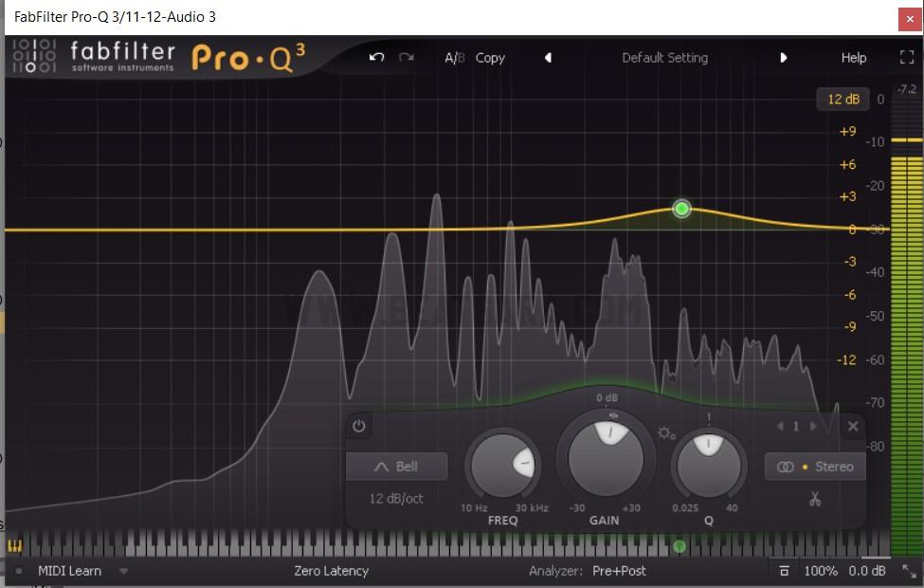Toggle the band power bypass button
This screenshot has width=924, height=588.
coord(359,427)
